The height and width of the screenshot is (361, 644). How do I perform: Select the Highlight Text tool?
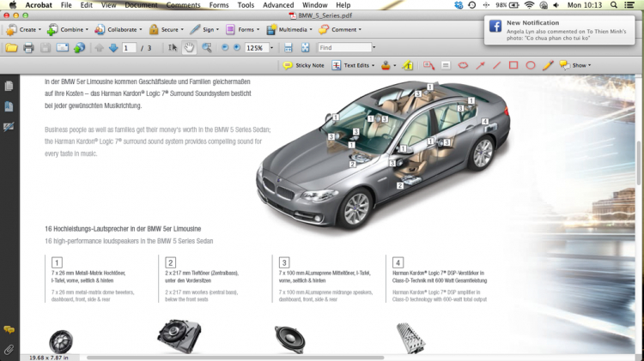pyautogui.click(x=408, y=65)
